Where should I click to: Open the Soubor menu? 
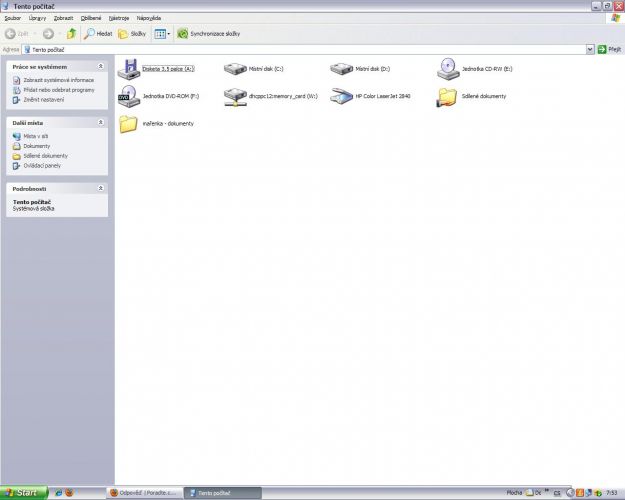coord(13,18)
